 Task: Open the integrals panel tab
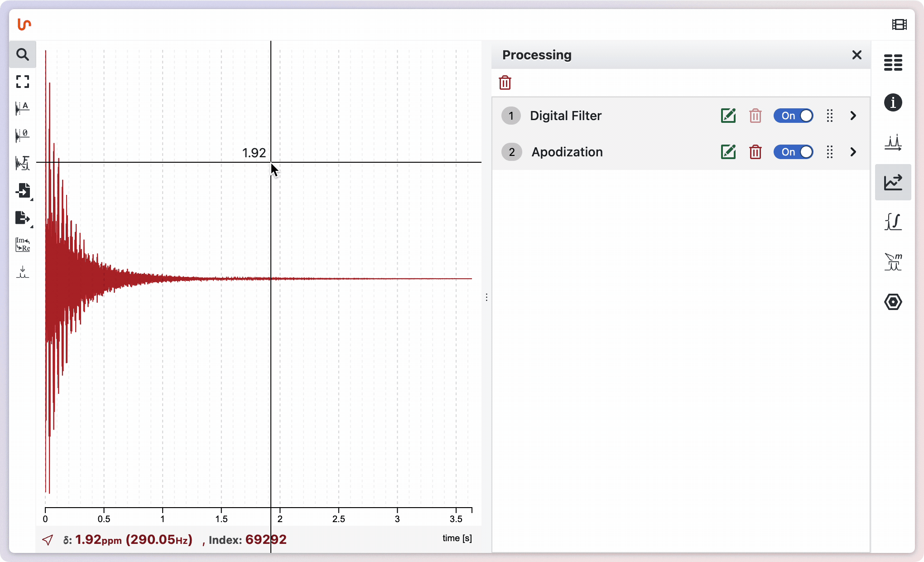[x=893, y=222]
